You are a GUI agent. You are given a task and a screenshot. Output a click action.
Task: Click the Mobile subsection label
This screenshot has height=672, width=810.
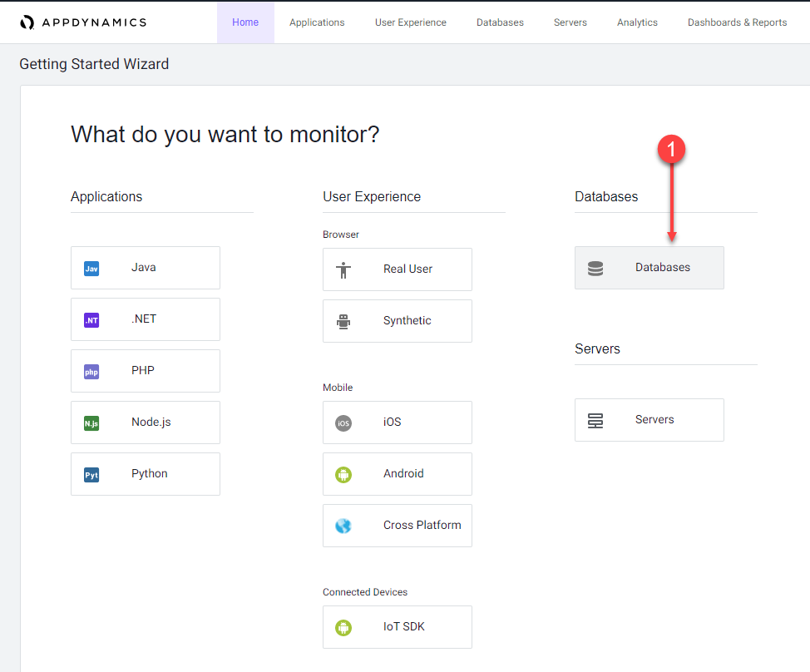pos(338,388)
